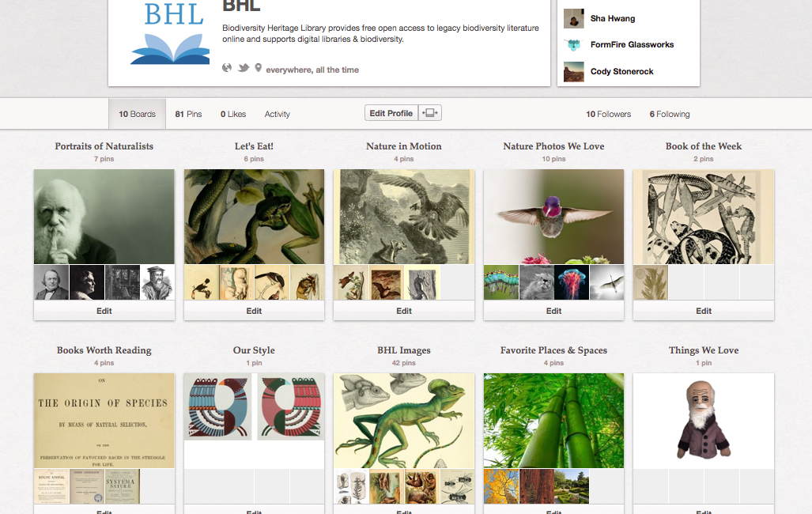812x514 pixels.
Task: Open Cody Stonerock's avatar
Action: 574,71
